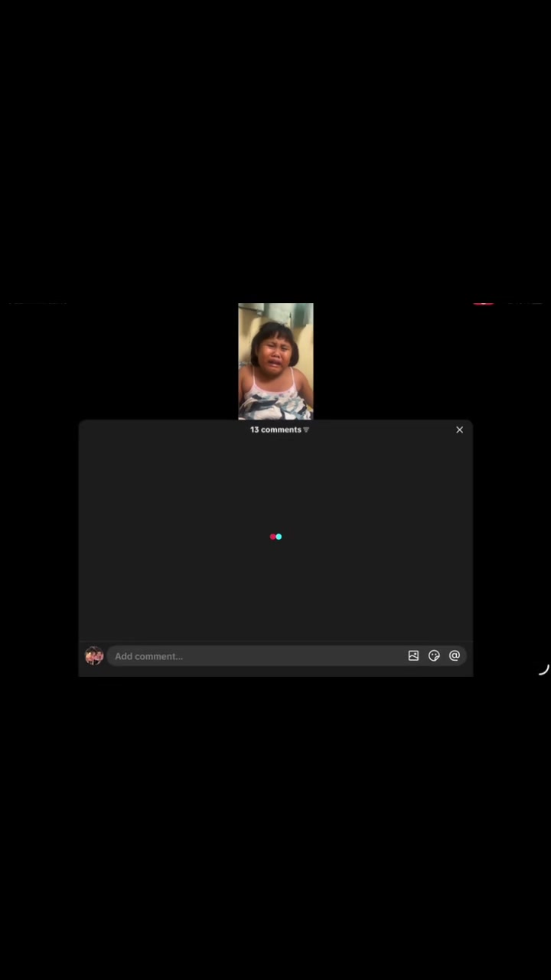Click the red indicator at the top right
The image size is (551, 980).
pyautogui.click(x=484, y=304)
